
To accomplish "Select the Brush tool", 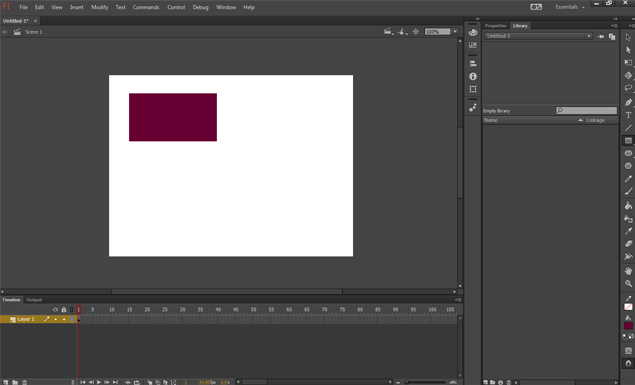I will (x=628, y=191).
